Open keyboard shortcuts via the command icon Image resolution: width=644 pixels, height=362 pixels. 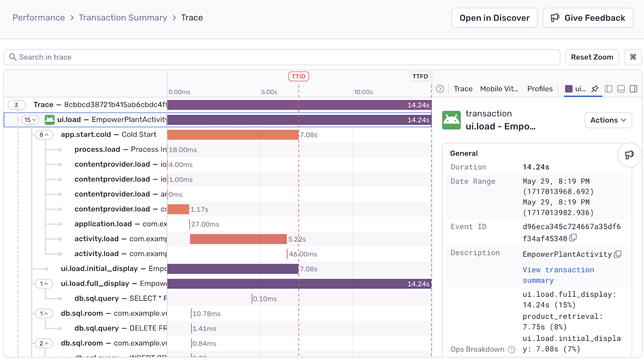coord(632,57)
